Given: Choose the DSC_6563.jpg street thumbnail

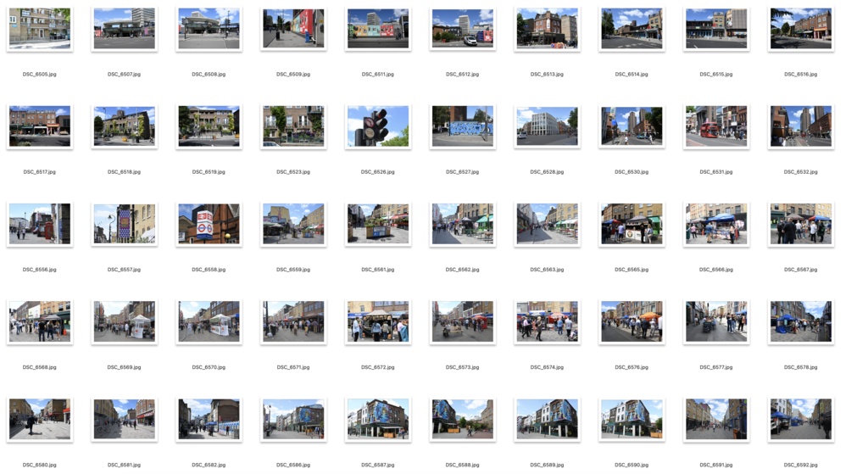Looking at the screenshot, I should 547,224.
